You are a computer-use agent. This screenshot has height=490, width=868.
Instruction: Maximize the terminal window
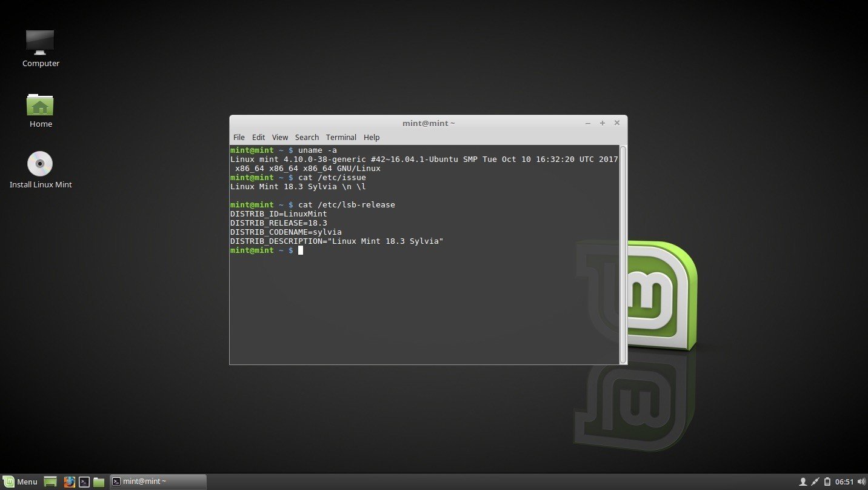(602, 123)
